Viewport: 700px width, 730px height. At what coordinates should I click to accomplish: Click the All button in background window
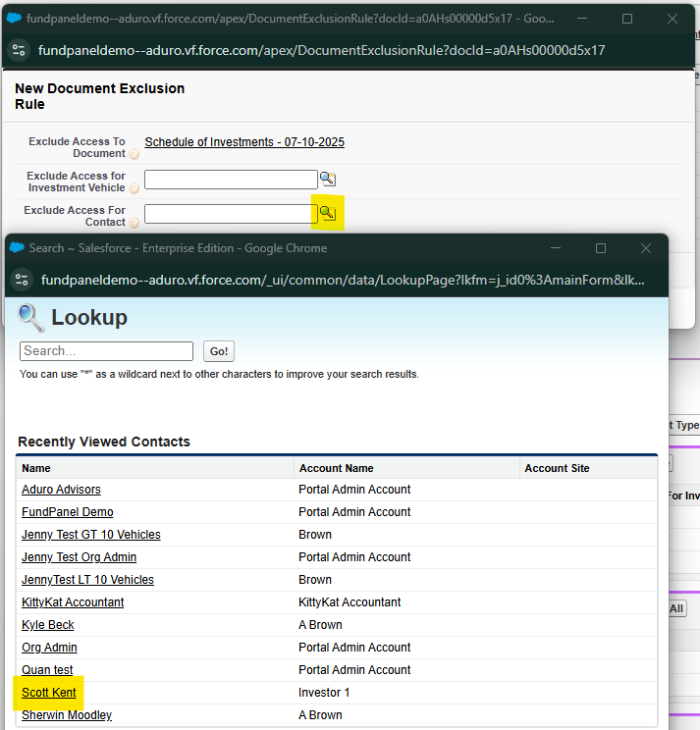point(677,608)
